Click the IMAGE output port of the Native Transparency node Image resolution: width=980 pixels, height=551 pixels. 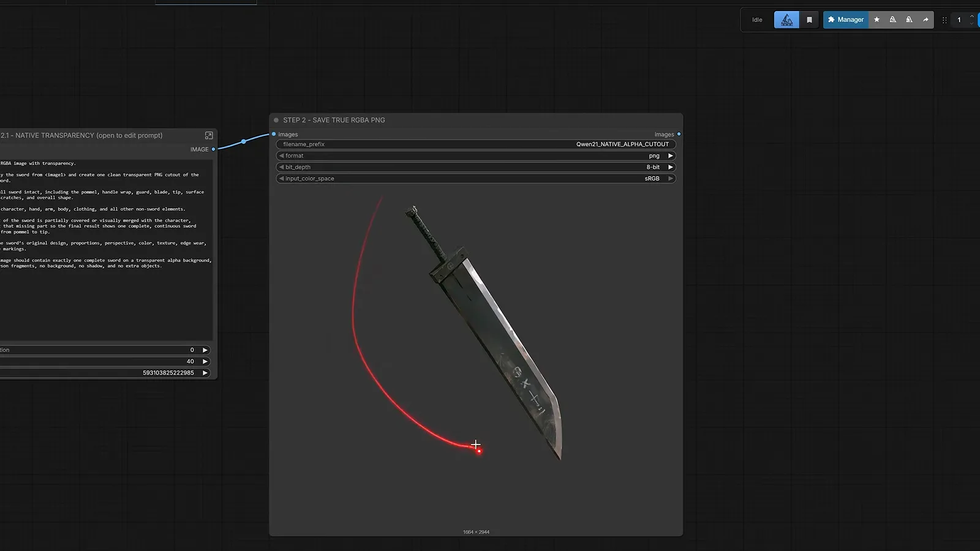(x=213, y=149)
